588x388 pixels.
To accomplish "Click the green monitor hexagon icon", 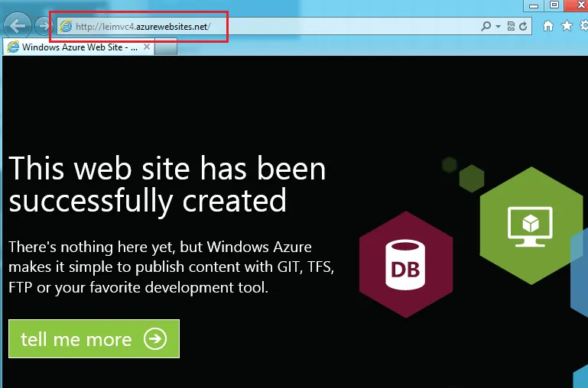I will tap(530, 225).
